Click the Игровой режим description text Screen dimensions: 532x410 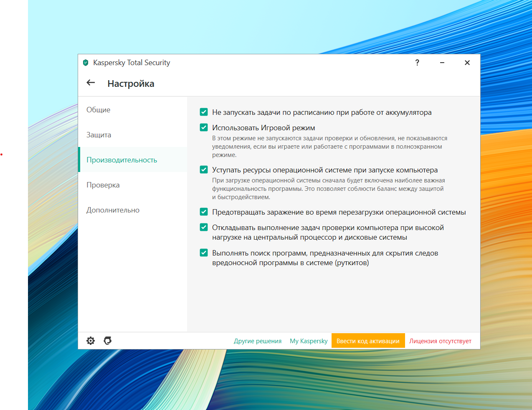click(329, 147)
